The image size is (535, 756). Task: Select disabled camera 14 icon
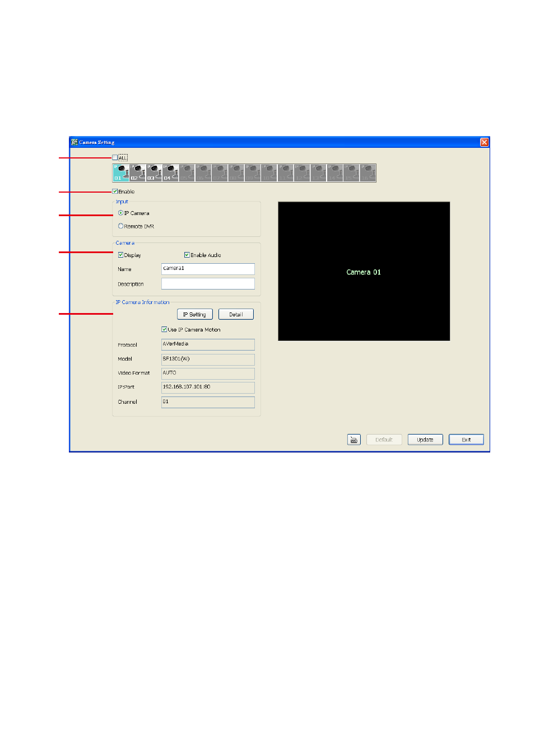[335, 172]
